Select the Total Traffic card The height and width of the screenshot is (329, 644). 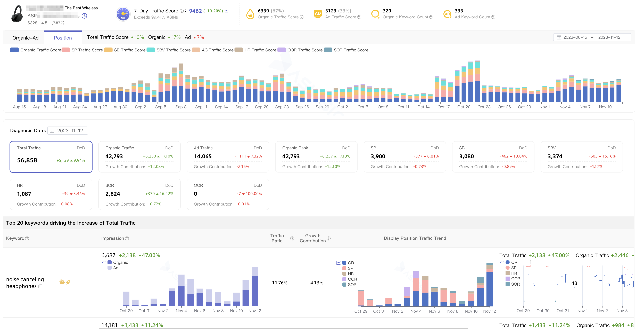[51, 157]
